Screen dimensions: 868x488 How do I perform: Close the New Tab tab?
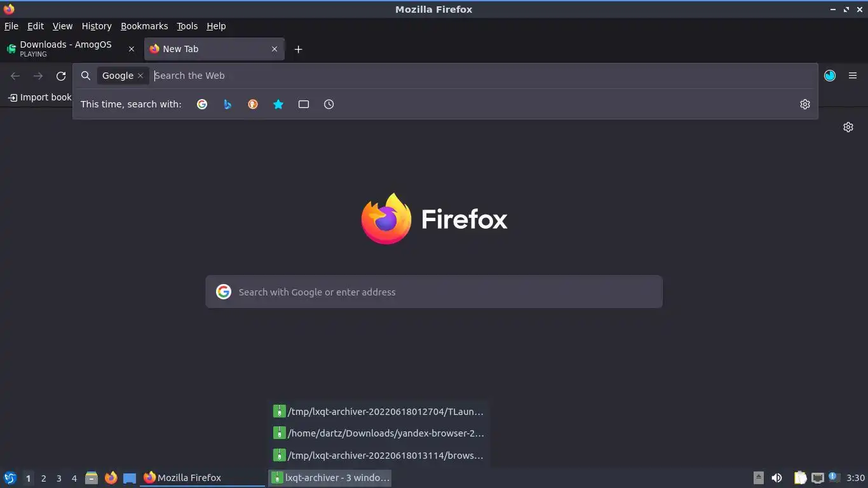(275, 49)
